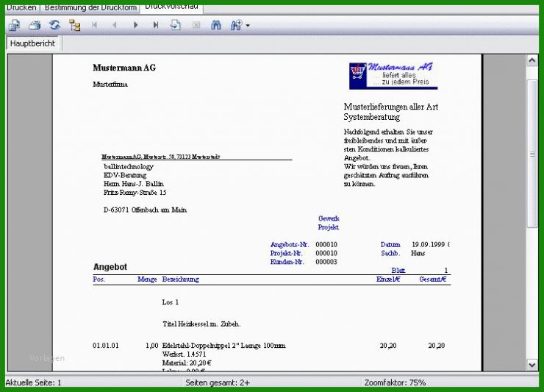The width and height of the screenshot is (544, 392).
Task: Go to the previous page
Action: coord(115,25)
